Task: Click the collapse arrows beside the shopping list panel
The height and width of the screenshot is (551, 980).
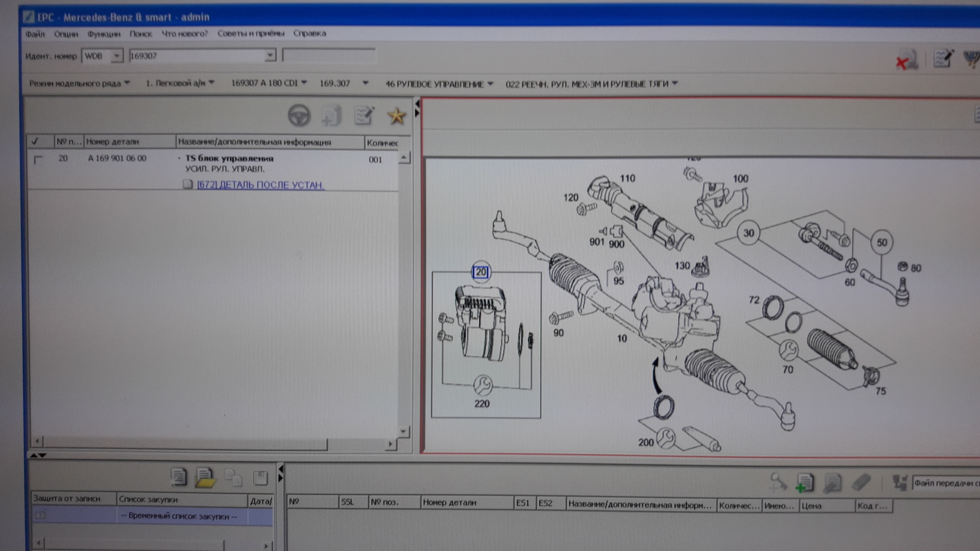Action: tap(280, 473)
